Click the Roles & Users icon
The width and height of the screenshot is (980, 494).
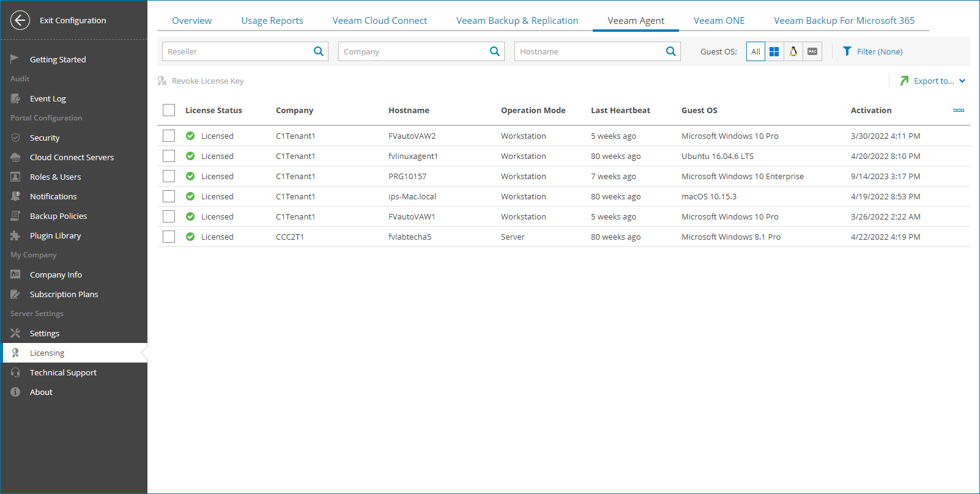(15, 177)
